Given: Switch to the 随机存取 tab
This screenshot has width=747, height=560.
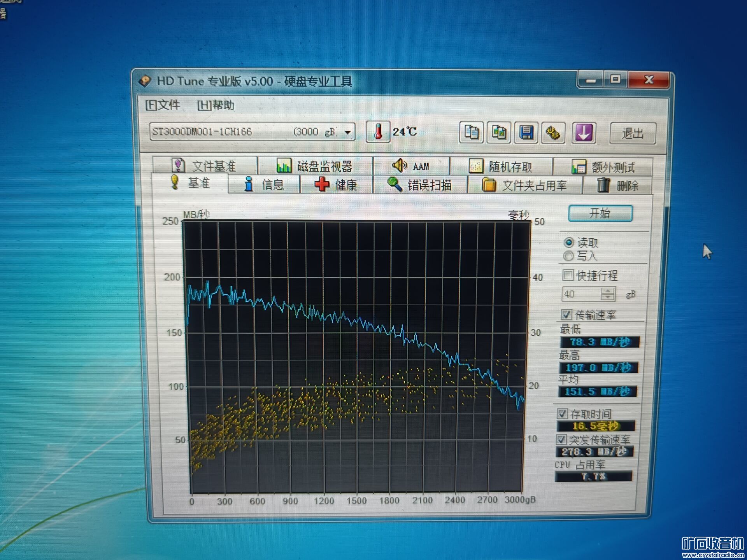Looking at the screenshot, I should point(501,166).
